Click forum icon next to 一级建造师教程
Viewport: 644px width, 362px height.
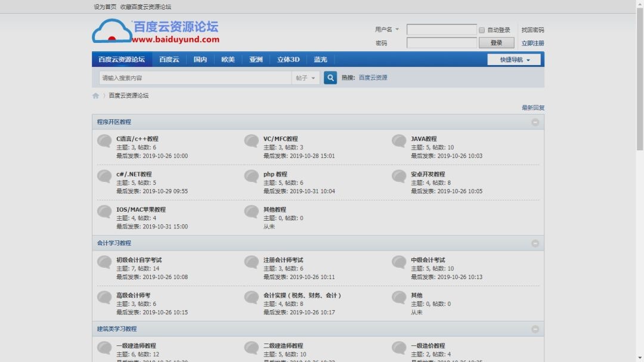(x=104, y=348)
